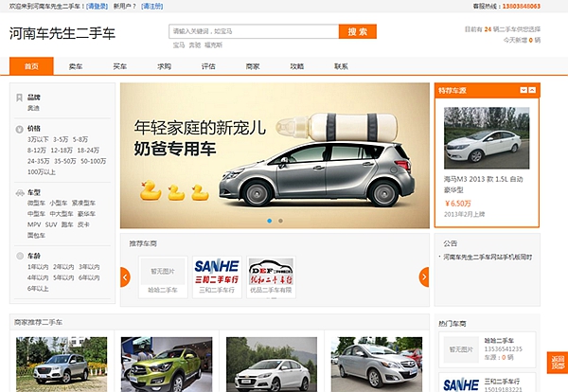The width and height of the screenshot is (568, 392).
Task: Select the first banner slide indicator dot
Action: (269, 221)
